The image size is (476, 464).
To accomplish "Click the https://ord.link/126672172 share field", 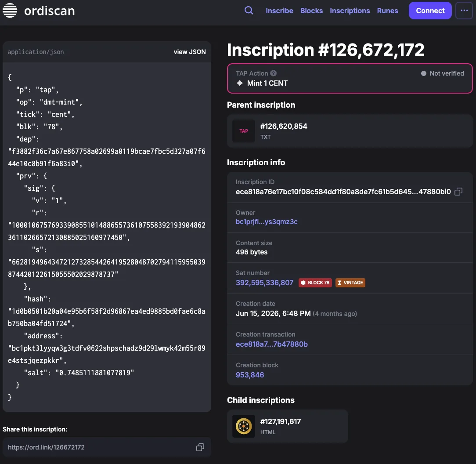I will click(107, 447).
